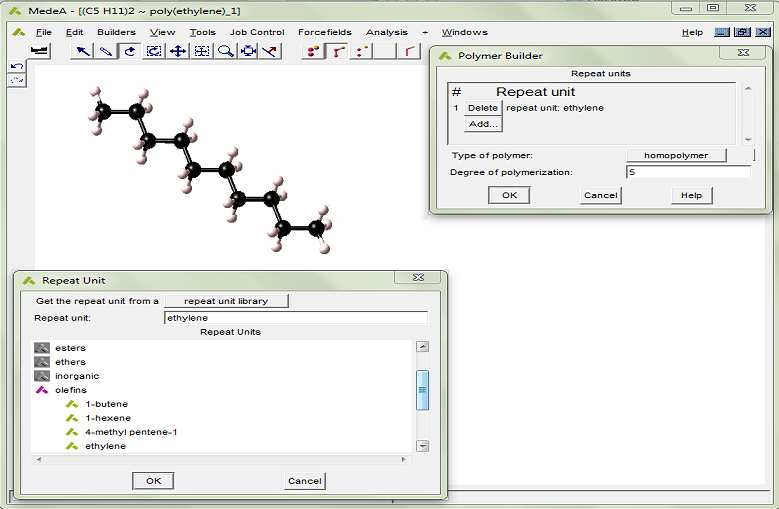Viewport: 779px width, 509px height.
Task: Open the homopolymer type dropdown
Action: coord(676,155)
